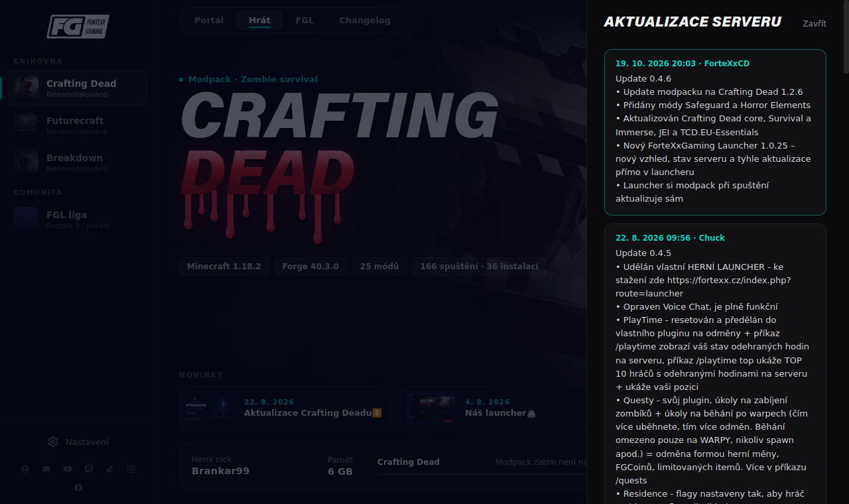This screenshot has height=504, width=849.
Task: Select the 22. 8. 2026 Chuck update header
Action: point(670,238)
